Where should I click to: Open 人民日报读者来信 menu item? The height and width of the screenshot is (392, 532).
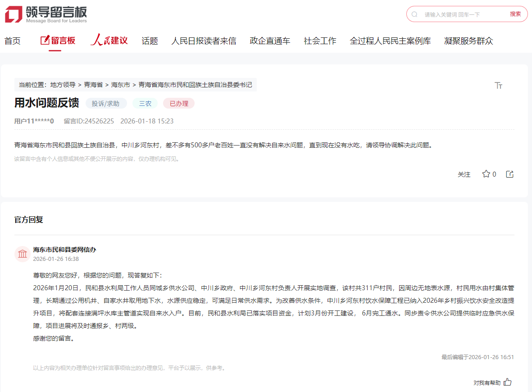pos(204,41)
